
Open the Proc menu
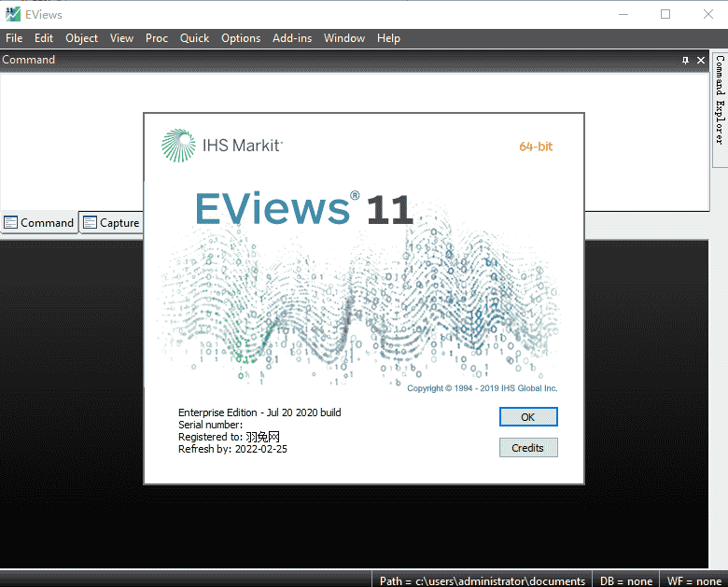(157, 38)
